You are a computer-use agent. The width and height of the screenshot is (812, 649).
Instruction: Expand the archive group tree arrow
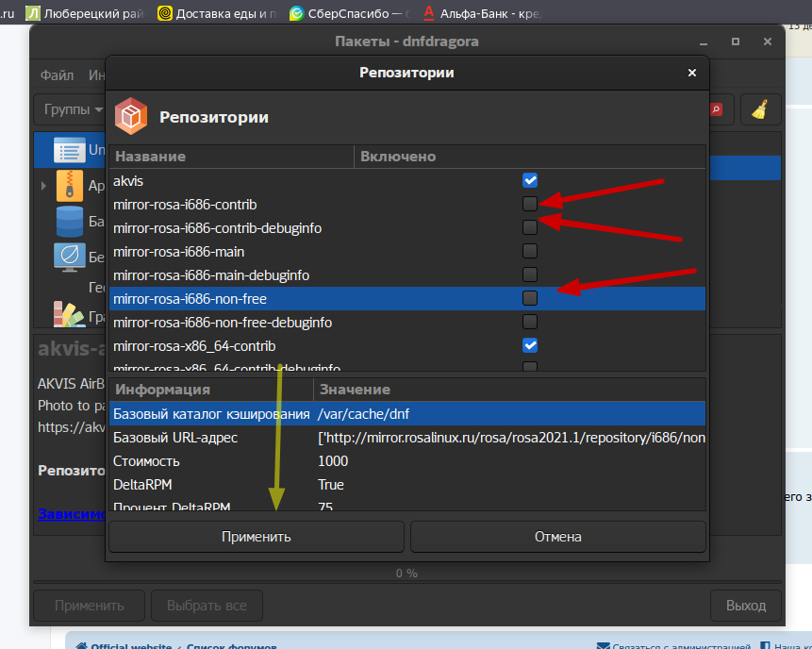[x=43, y=186]
